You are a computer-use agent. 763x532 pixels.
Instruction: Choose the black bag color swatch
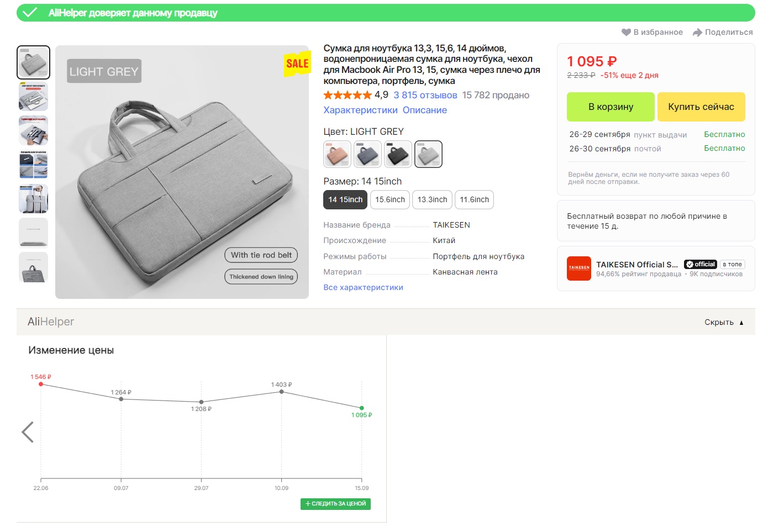point(398,154)
